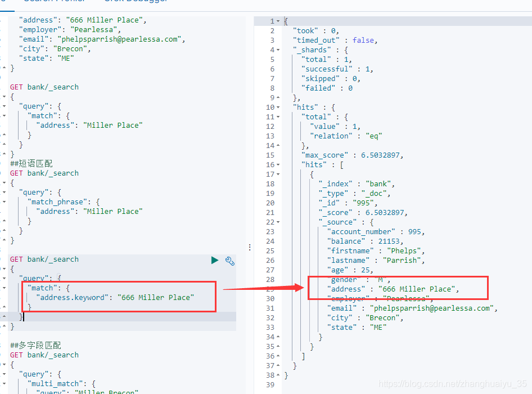Click the "timed_out" : false output line
The height and width of the screenshot is (394, 532).
[x=335, y=40]
